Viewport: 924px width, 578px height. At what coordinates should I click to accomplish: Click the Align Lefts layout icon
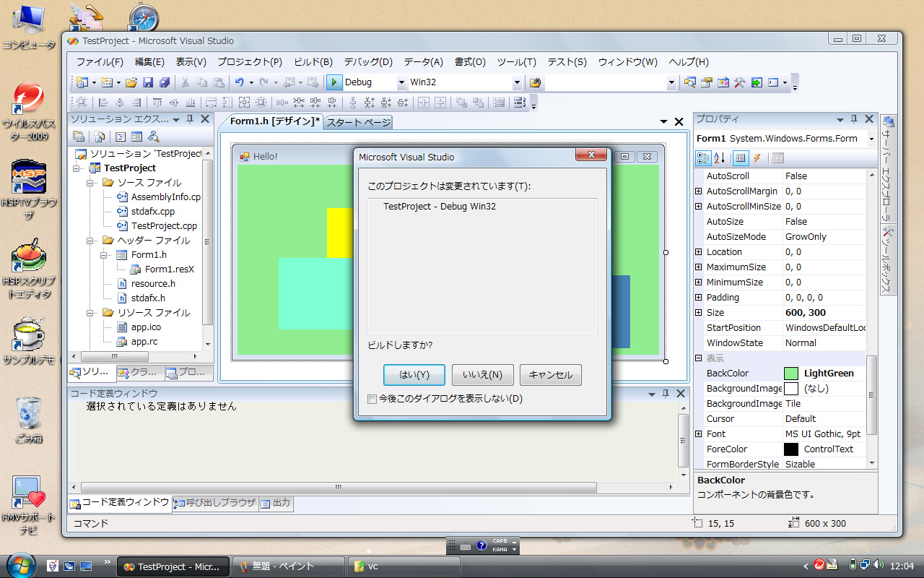tap(103, 103)
